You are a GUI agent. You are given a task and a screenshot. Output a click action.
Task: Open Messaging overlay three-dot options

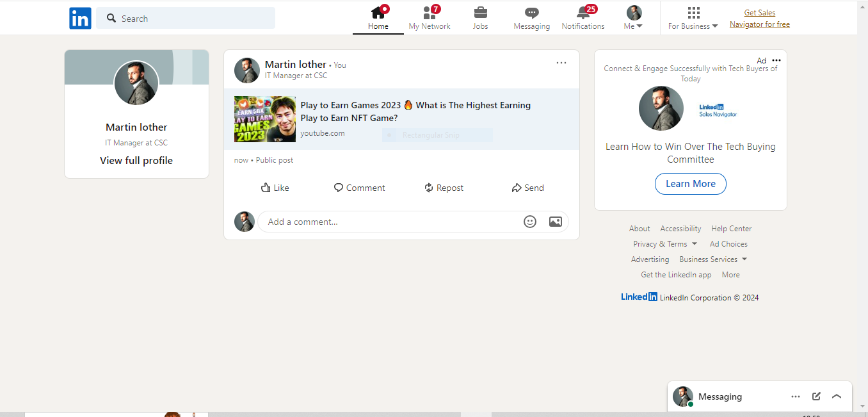[796, 397]
